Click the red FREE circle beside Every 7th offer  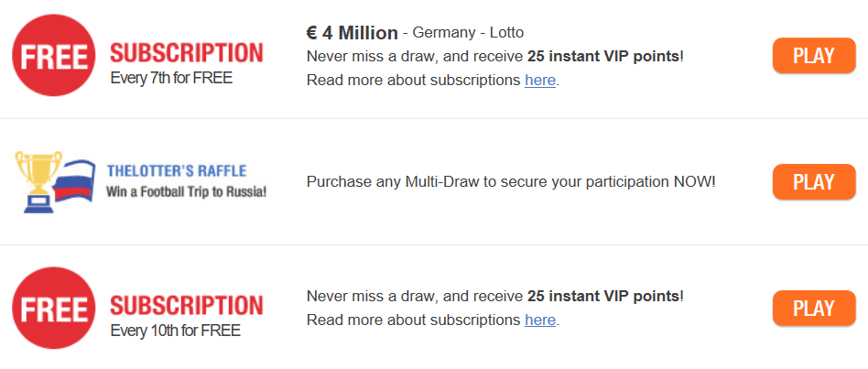pyautogui.click(x=54, y=55)
